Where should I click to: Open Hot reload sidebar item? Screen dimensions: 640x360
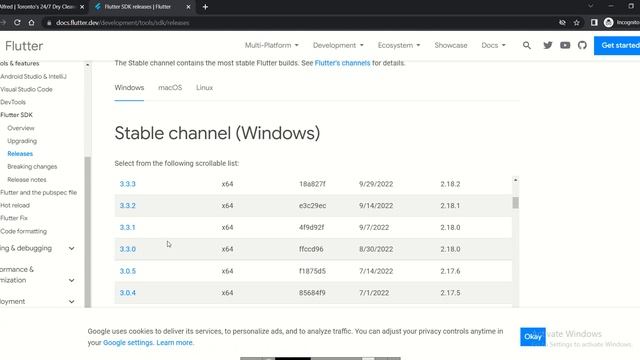coord(15,205)
